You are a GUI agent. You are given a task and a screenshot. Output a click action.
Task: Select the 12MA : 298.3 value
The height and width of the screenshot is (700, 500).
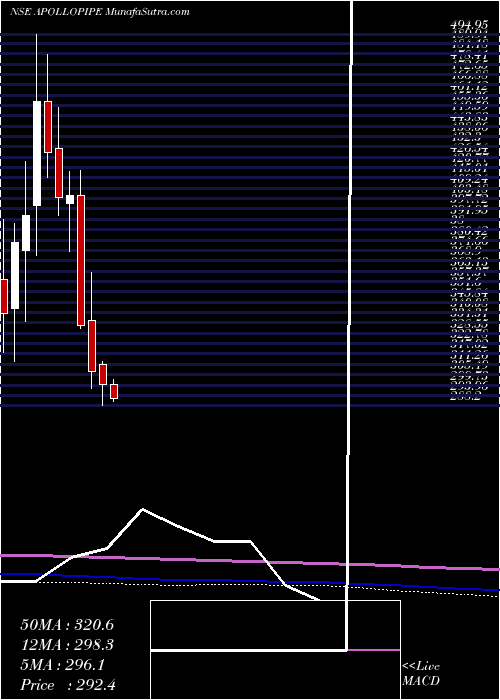pyautogui.click(x=67, y=645)
